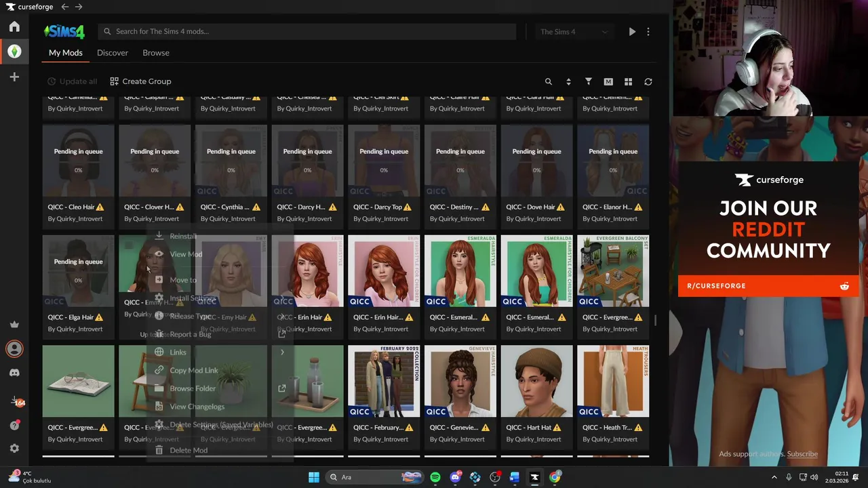Image resolution: width=868 pixels, height=488 pixels.
Task: Open the premium crown icon in sidebar
Action: (14, 324)
